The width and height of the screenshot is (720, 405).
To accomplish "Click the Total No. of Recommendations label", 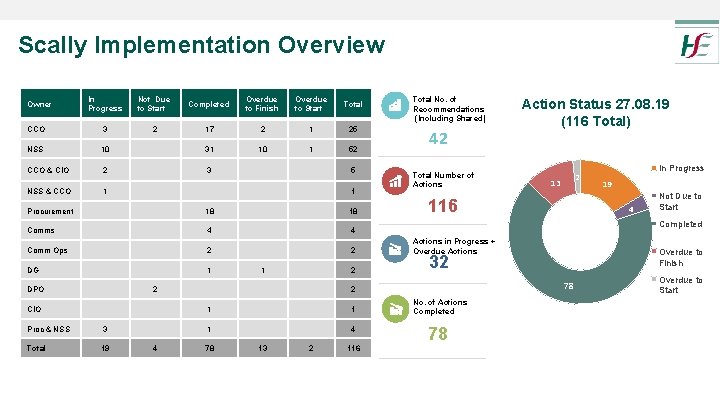I will coord(449,109).
